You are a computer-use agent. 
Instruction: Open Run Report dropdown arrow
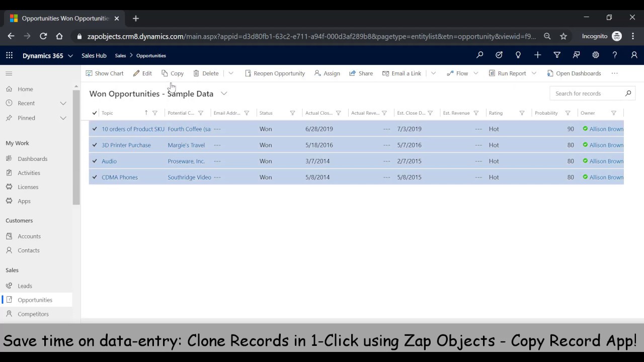tap(534, 73)
